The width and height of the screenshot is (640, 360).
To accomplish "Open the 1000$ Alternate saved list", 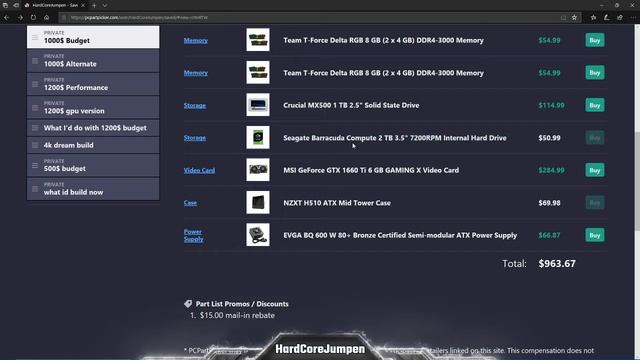I will (x=93, y=61).
